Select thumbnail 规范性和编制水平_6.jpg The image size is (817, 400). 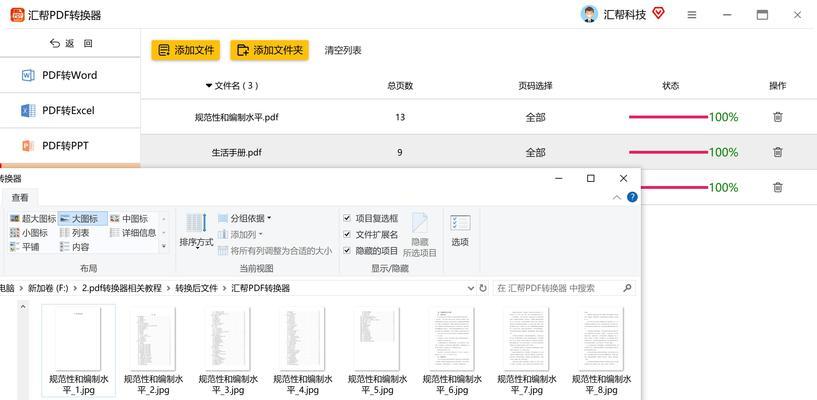tap(452, 351)
